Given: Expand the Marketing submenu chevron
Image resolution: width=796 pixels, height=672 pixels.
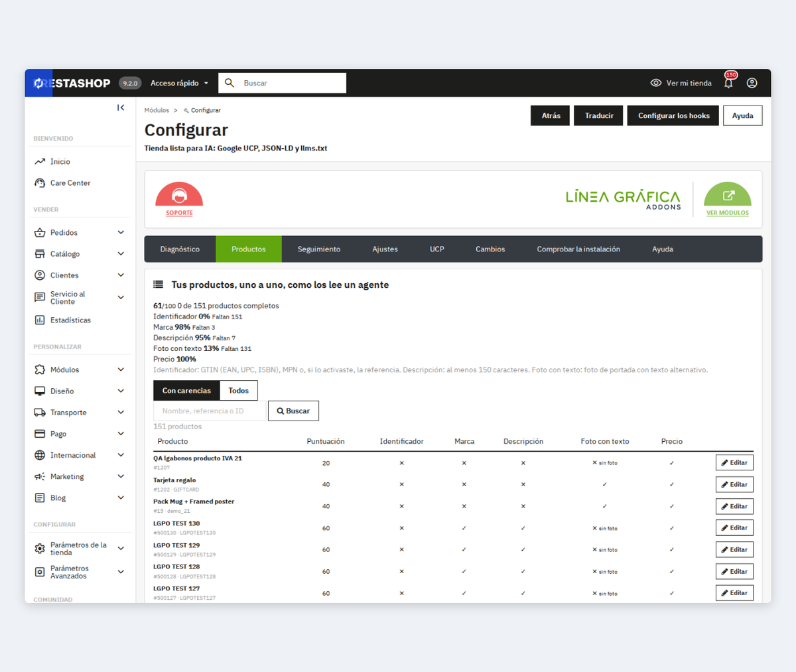Looking at the screenshot, I should 121,476.
